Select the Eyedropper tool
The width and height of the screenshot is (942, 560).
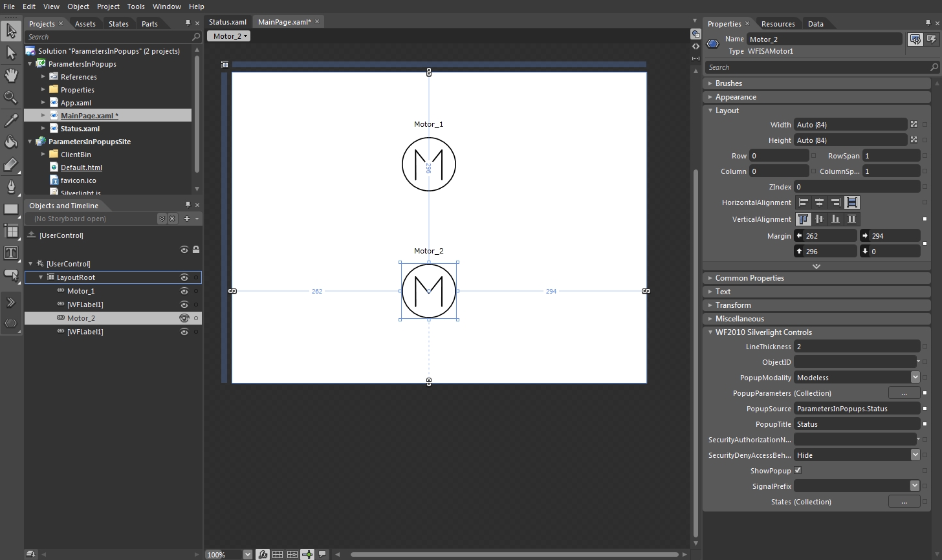11,120
